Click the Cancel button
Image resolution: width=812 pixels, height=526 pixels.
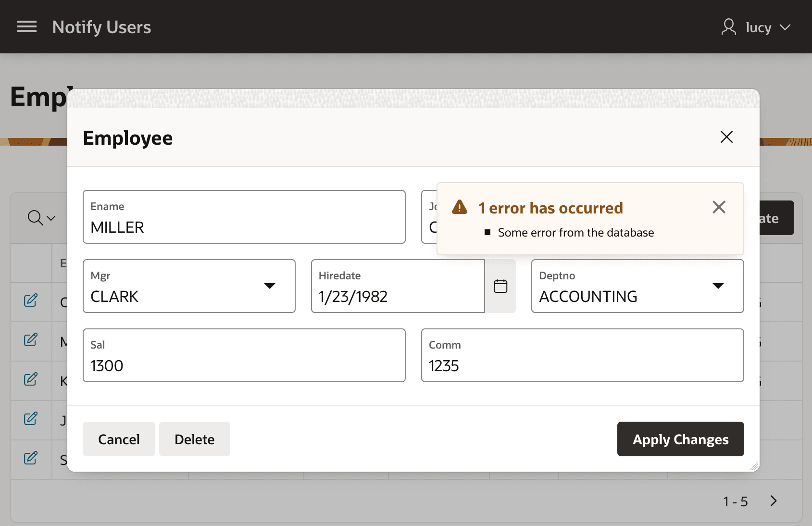point(119,439)
